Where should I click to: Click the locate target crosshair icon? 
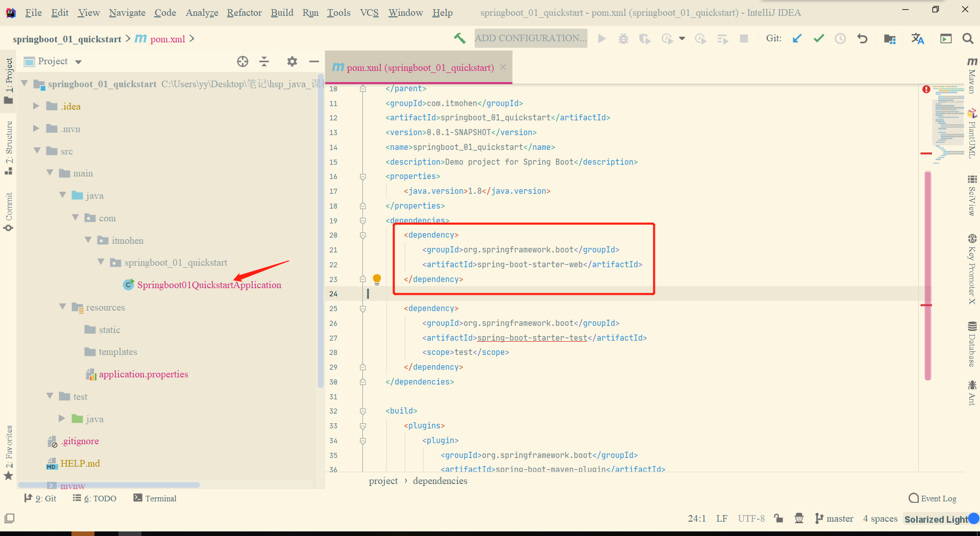[242, 62]
